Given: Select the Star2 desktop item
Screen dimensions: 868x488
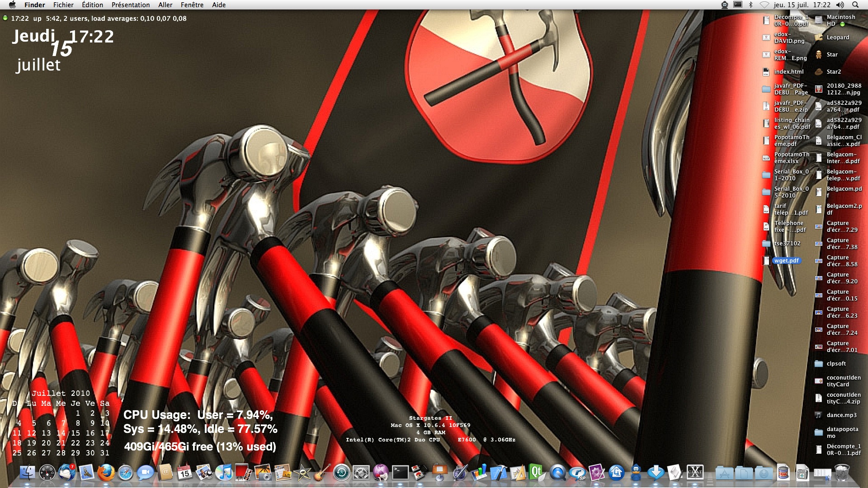Looking at the screenshot, I should (828, 72).
